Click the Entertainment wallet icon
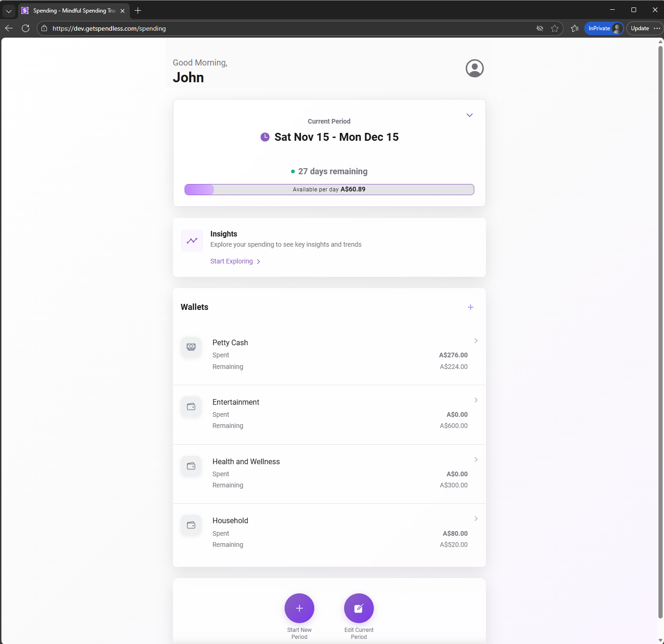The image size is (664, 644). click(191, 406)
